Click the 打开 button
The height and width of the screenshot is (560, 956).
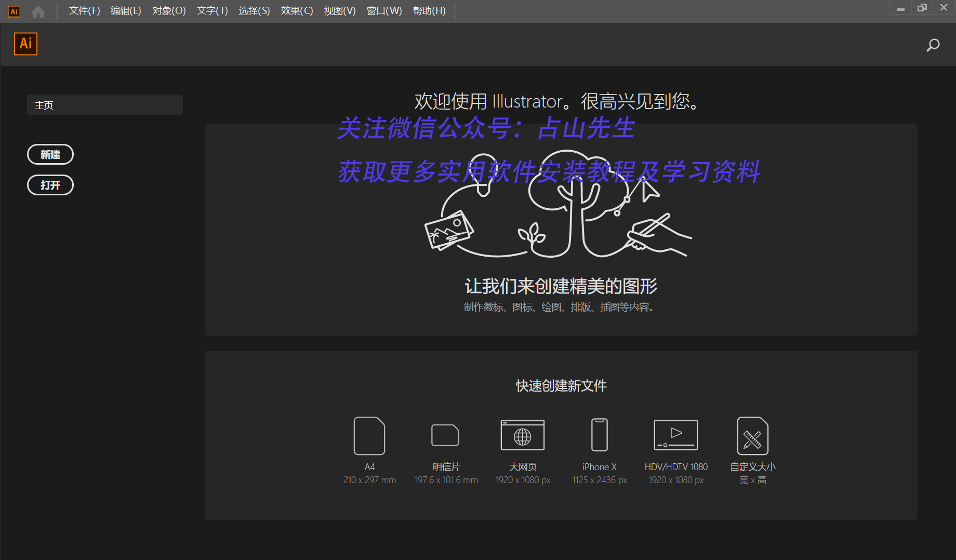point(50,185)
